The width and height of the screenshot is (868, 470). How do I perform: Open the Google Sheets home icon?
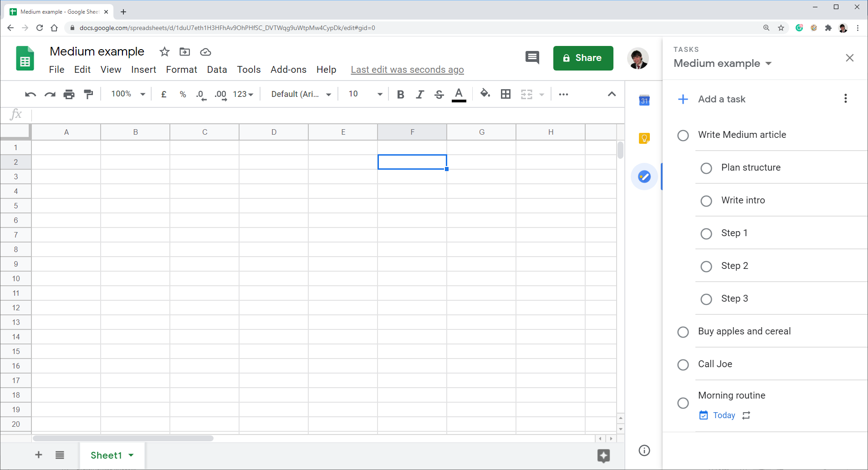(25, 58)
